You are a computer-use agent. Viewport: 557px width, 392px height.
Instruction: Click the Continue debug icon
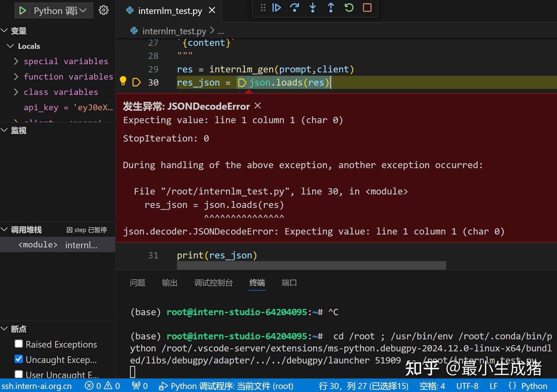[x=277, y=8]
